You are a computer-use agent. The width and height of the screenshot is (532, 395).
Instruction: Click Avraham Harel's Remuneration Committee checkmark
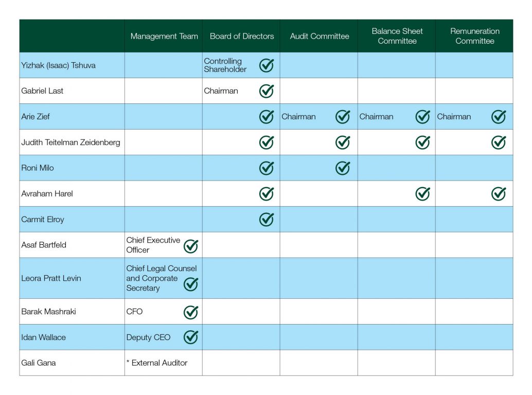[499, 193]
